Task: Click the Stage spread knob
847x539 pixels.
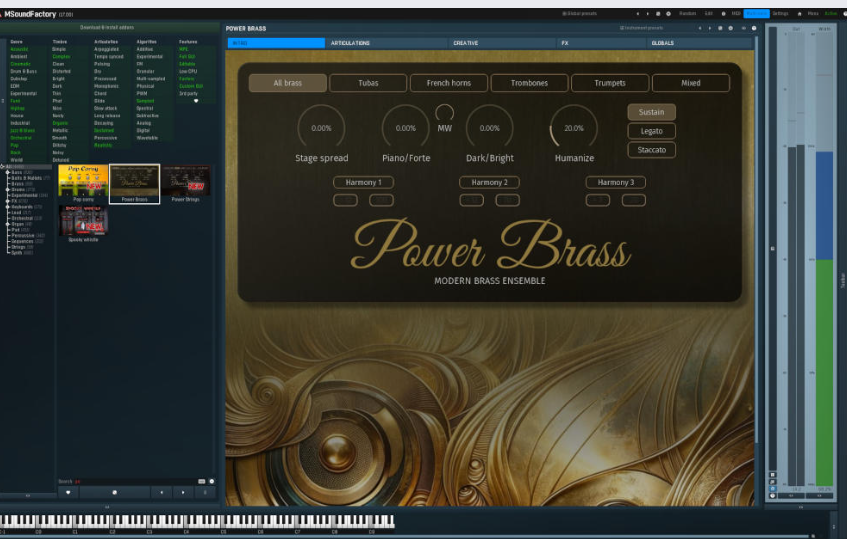Action: pos(321,128)
